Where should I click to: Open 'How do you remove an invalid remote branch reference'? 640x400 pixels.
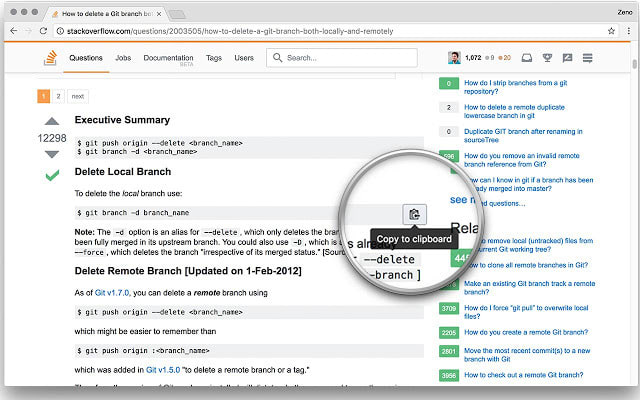tap(522, 160)
